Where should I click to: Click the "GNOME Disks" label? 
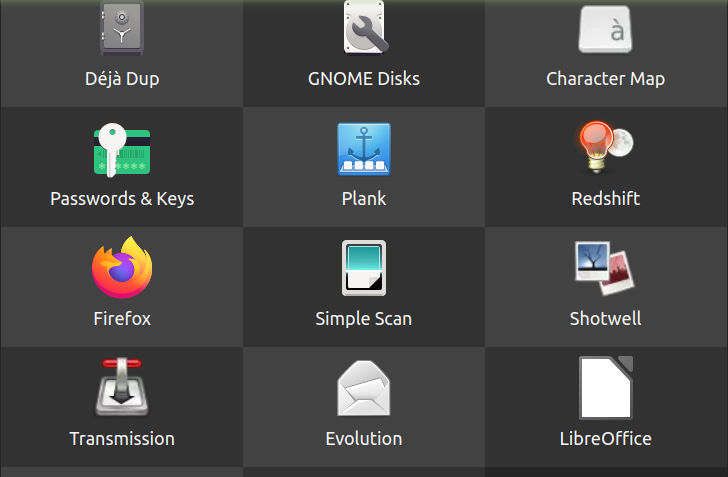(x=364, y=78)
